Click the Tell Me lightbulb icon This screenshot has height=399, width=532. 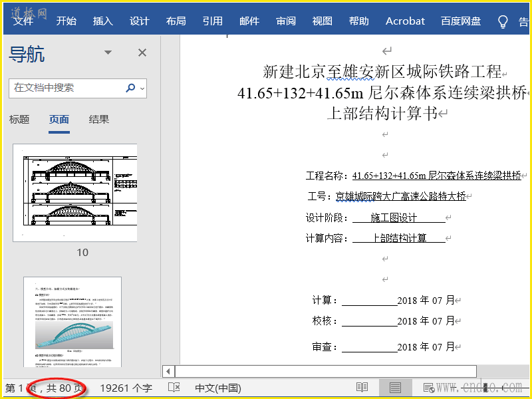(503, 21)
